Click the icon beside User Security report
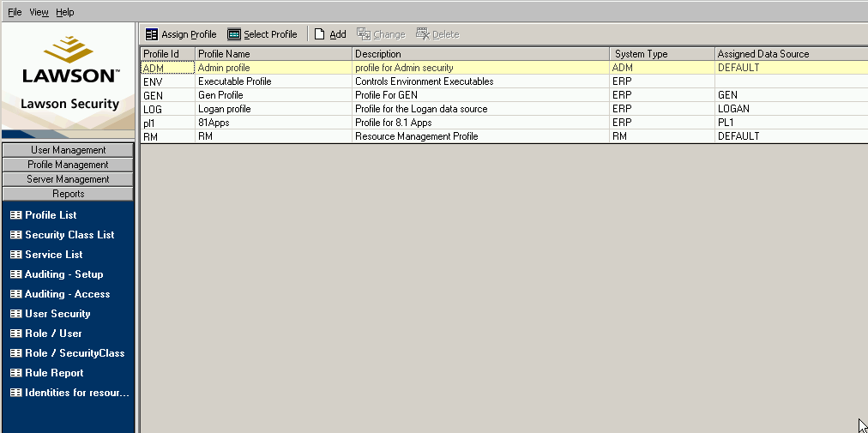The width and height of the screenshot is (868, 433). (15, 314)
